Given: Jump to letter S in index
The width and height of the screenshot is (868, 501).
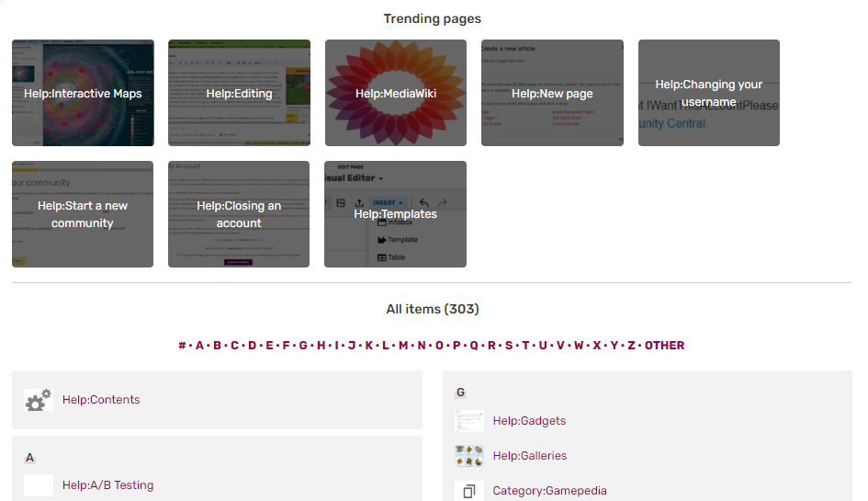Looking at the screenshot, I should pos(509,346).
